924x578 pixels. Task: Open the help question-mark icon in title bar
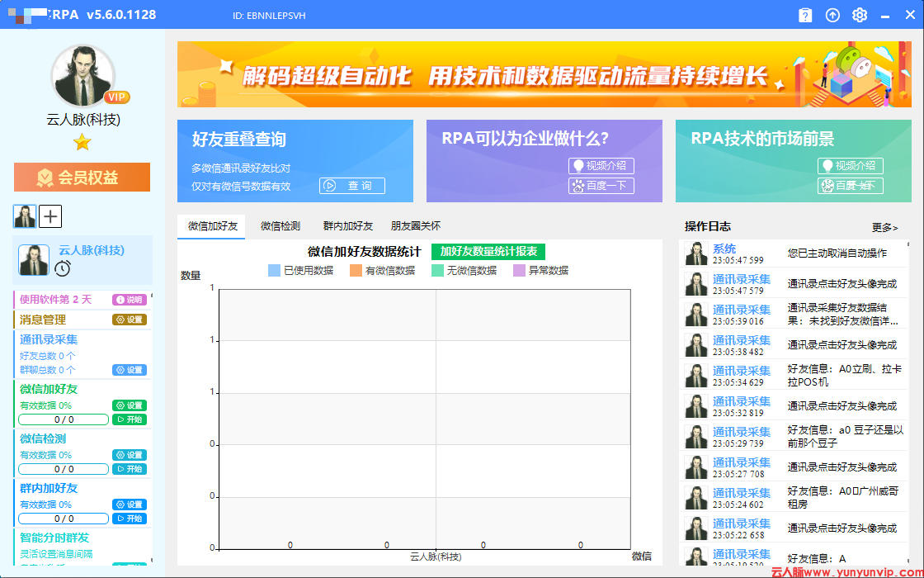click(x=805, y=16)
